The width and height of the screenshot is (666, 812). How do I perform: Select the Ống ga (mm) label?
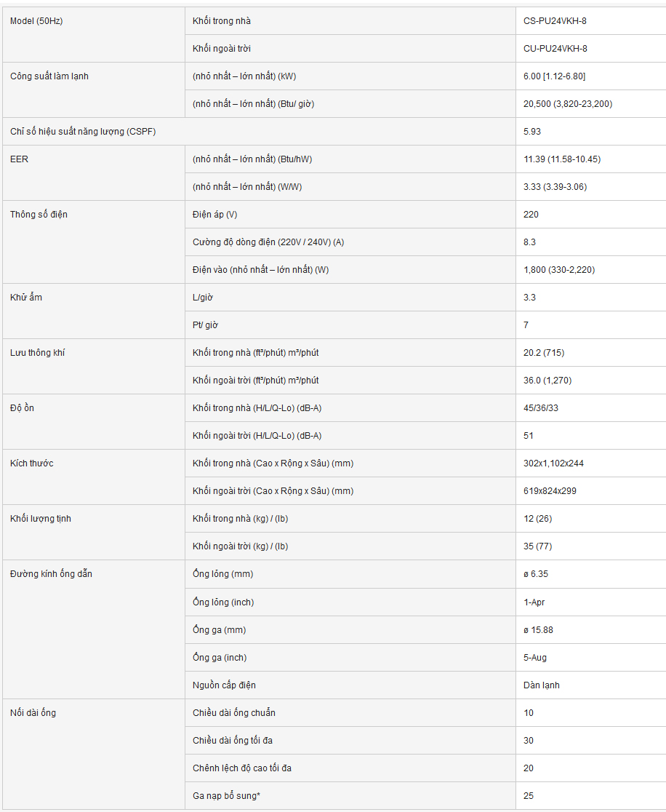tap(219, 629)
